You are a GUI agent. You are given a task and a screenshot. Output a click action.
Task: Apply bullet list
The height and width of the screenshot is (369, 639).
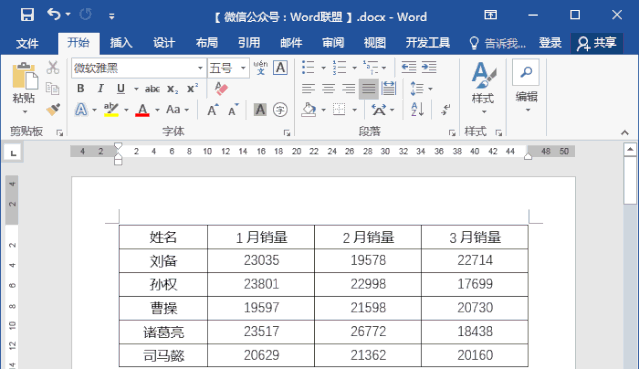click(x=308, y=68)
